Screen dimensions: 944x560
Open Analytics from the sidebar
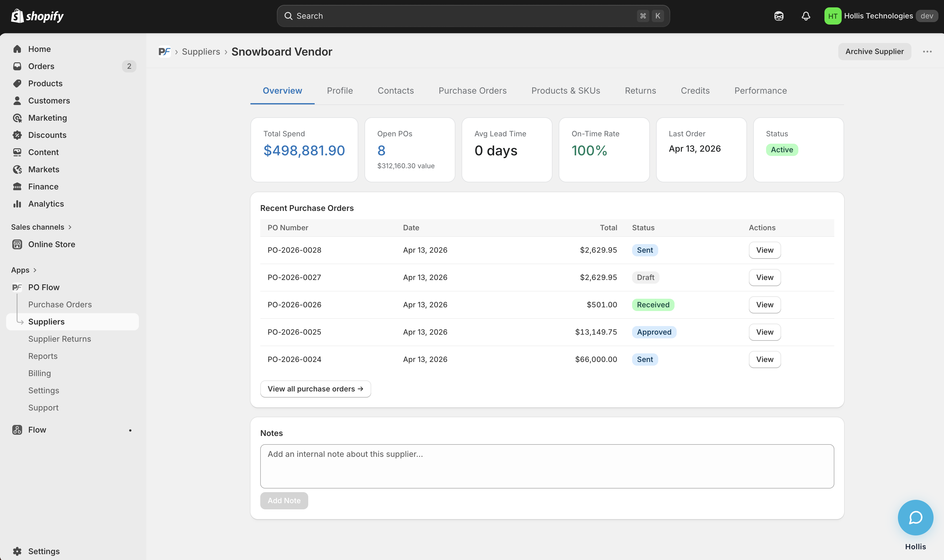[46, 204]
